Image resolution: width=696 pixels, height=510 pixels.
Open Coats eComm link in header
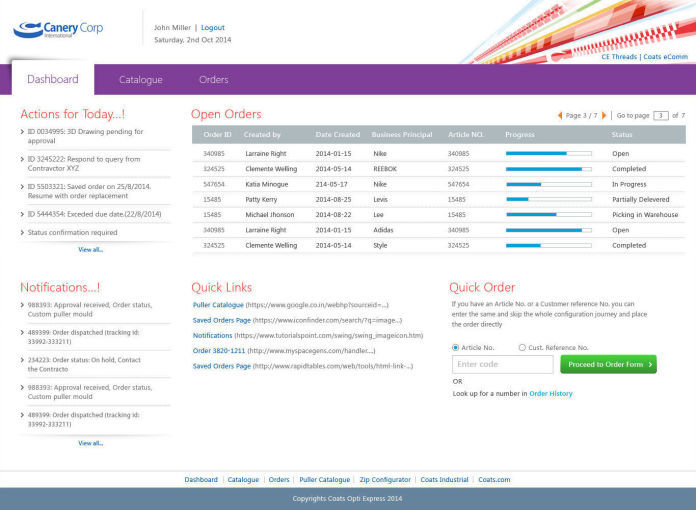pos(665,57)
